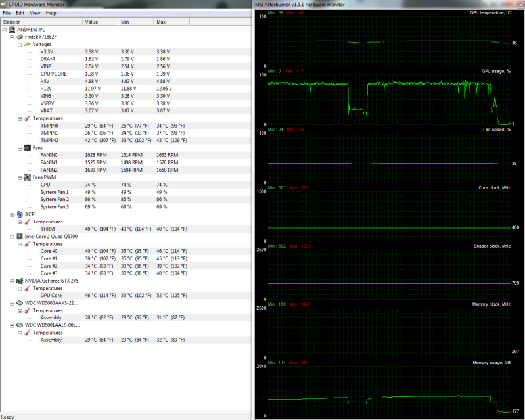Screen dimensions: 525x420
Task: Collapse the Fintek F71882F node
Action: pos(12,37)
